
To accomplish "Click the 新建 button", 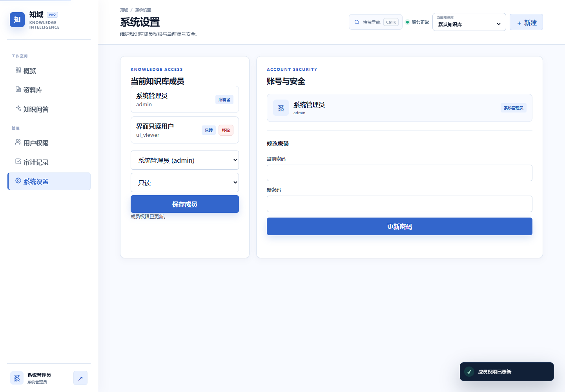I will click(526, 22).
